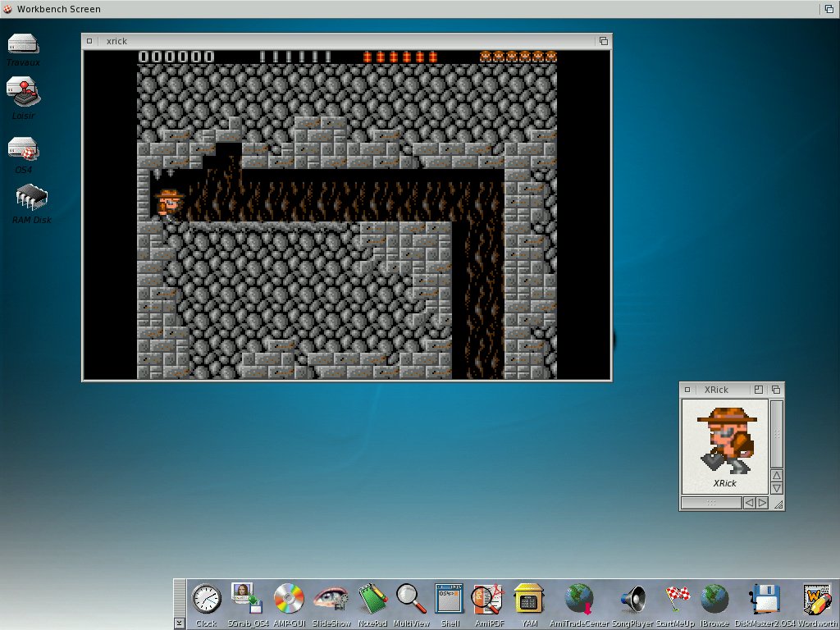The height and width of the screenshot is (630, 840).
Task: Click the game score counter 000000
Action: click(176, 57)
